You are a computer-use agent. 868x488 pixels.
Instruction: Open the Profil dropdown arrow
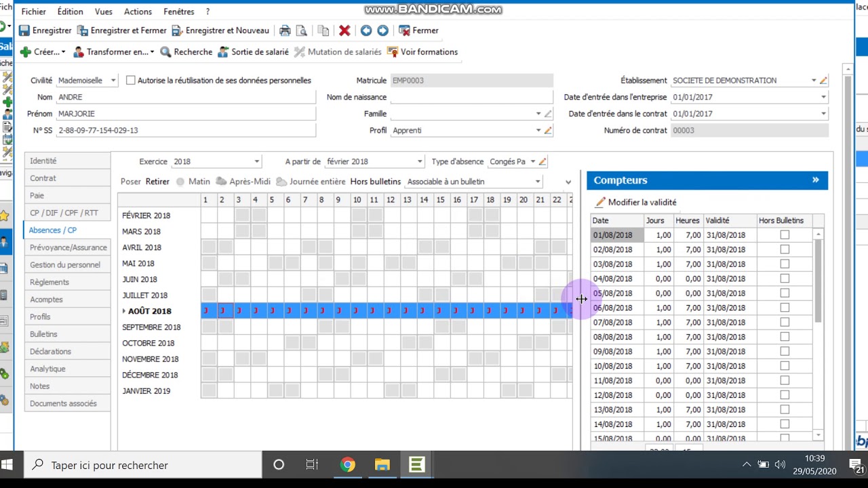(x=538, y=130)
